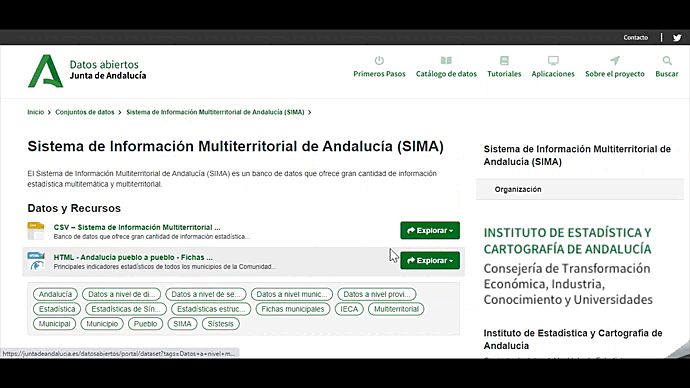Click the Datos y Recursos heading
The image size is (690, 388).
point(74,208)
